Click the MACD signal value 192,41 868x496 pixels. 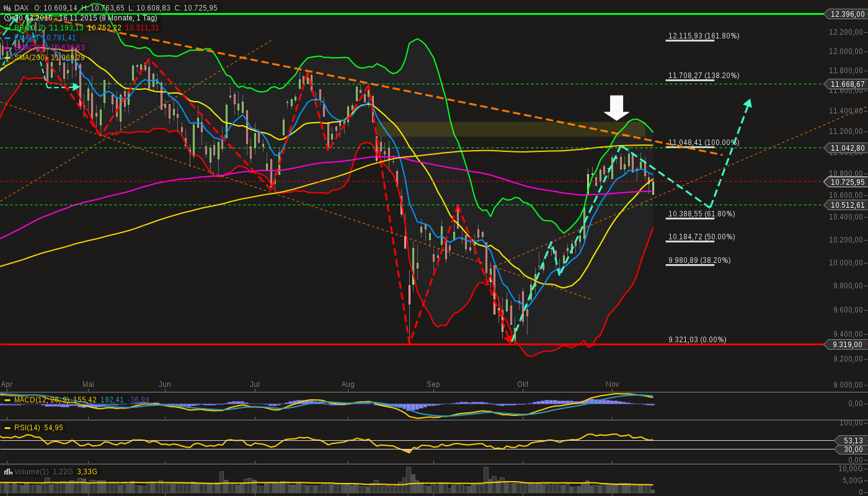click(112, 400)
